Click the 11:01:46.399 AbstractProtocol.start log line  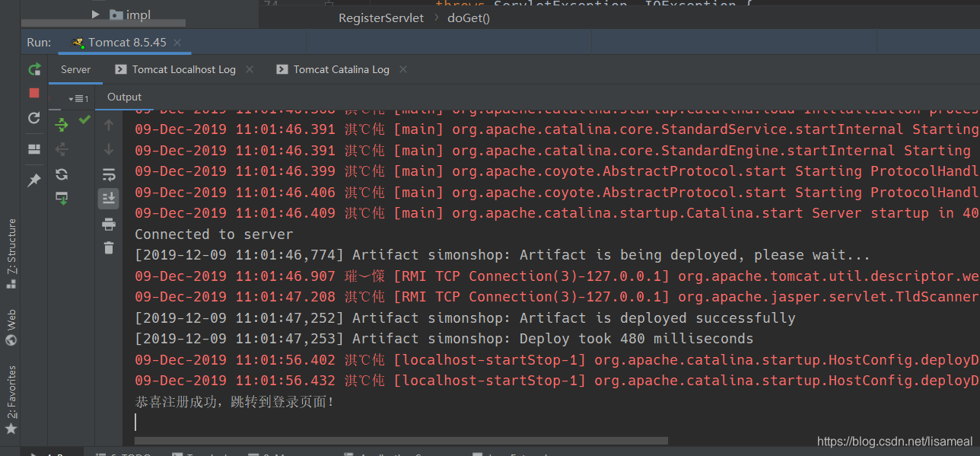pyautogui.click(x=557, y=171)
